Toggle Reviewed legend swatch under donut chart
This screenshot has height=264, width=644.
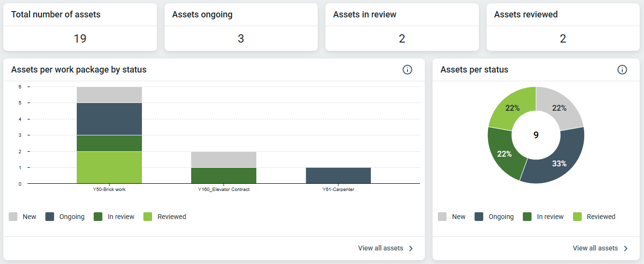[x=577, y=217]
